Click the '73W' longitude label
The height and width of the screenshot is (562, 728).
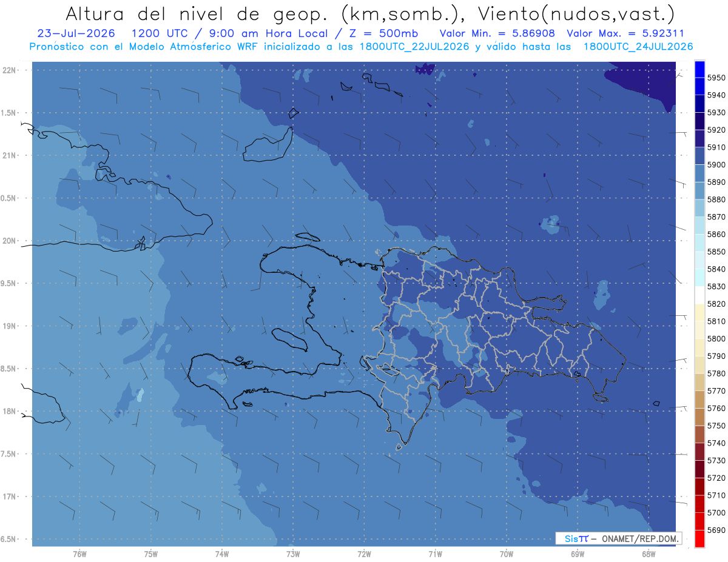point(293,554)
